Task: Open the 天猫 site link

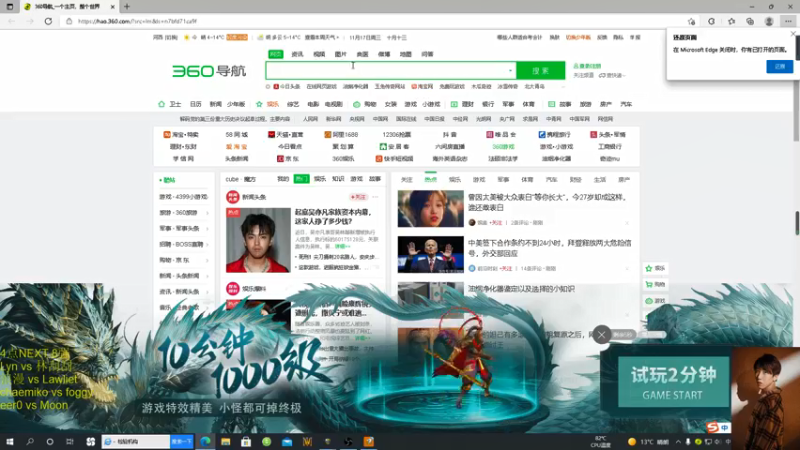Action: click(x=286, y=135)
